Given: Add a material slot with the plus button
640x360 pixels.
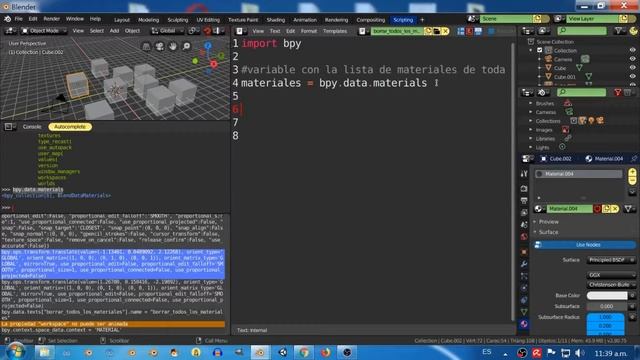Looking at the screenshot, I should point(632,172).
